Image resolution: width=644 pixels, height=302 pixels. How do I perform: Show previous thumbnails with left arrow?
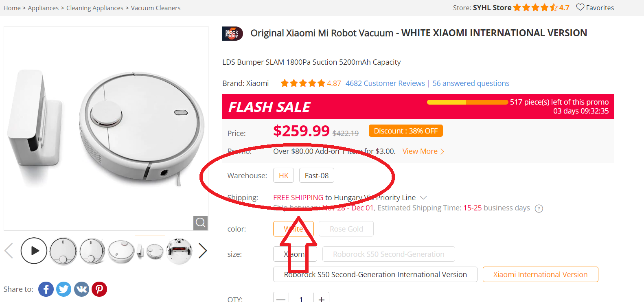point(9,251)
